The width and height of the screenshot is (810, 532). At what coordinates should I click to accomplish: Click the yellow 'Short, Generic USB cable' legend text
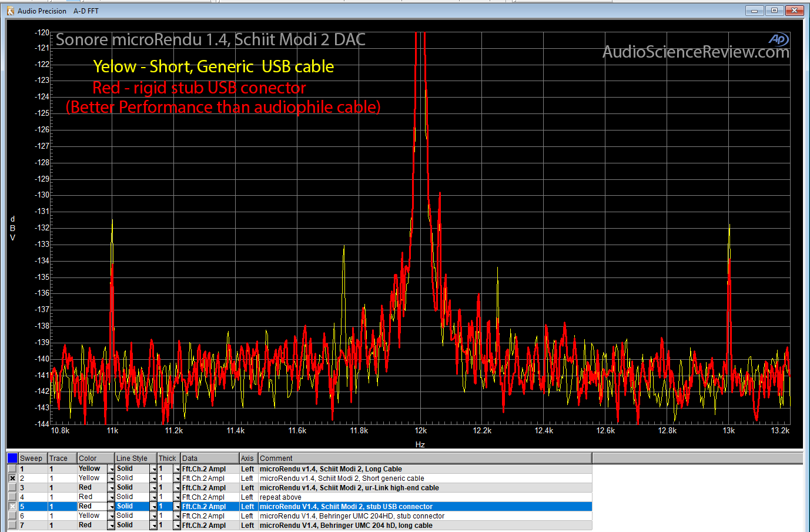pos(213,67)
